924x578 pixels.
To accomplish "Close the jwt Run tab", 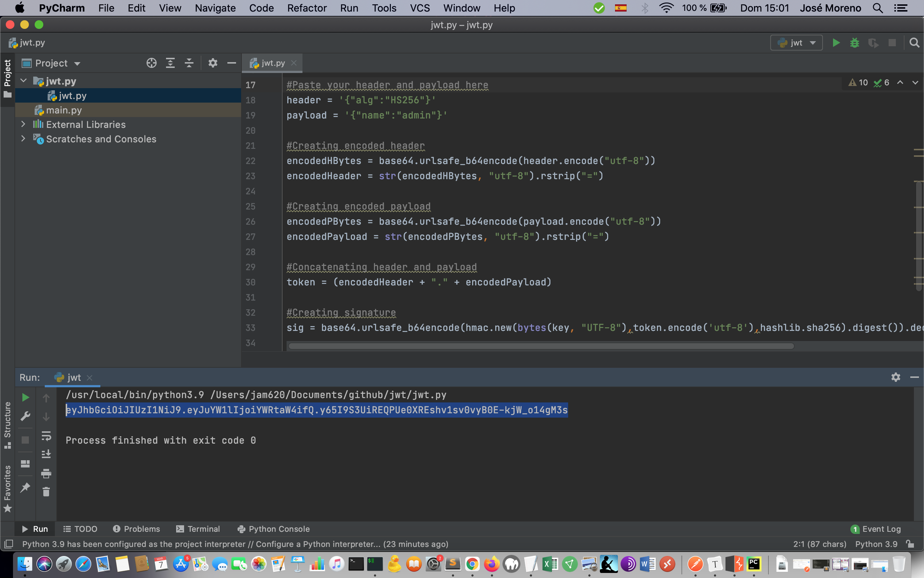I will click(x=90, y=378).
